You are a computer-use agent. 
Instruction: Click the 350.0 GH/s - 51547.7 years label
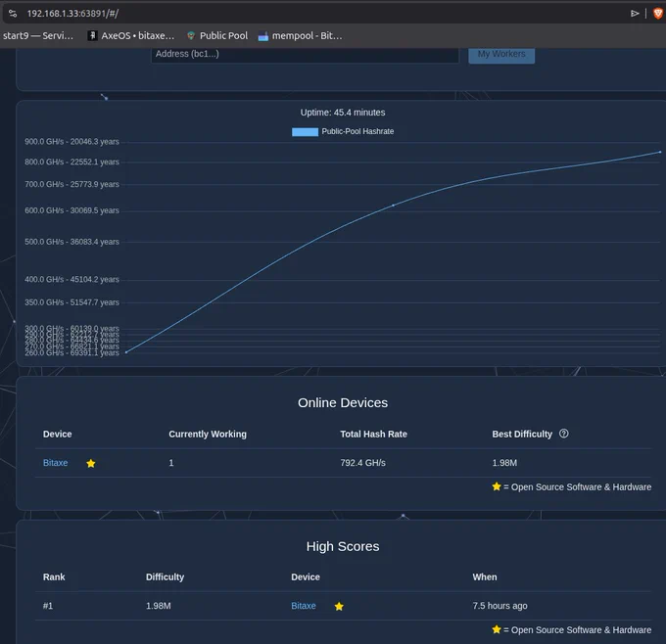tap(71, 302)
